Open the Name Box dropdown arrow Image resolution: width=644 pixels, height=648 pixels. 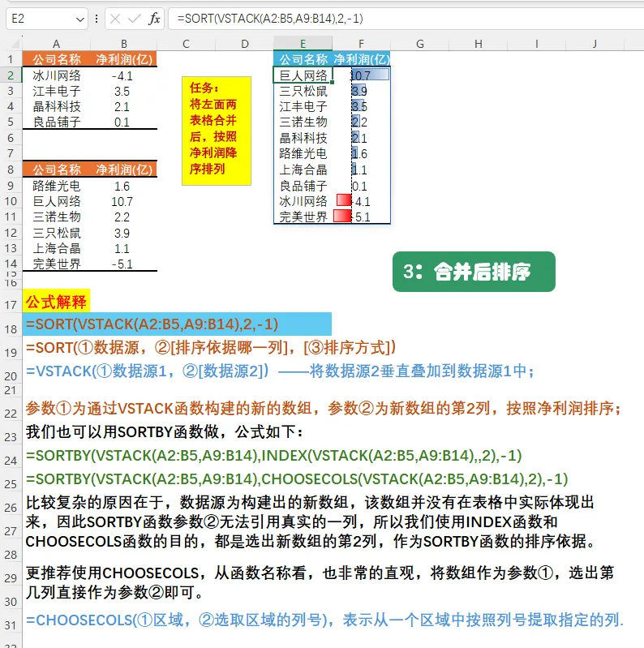[x=80, y=19]
